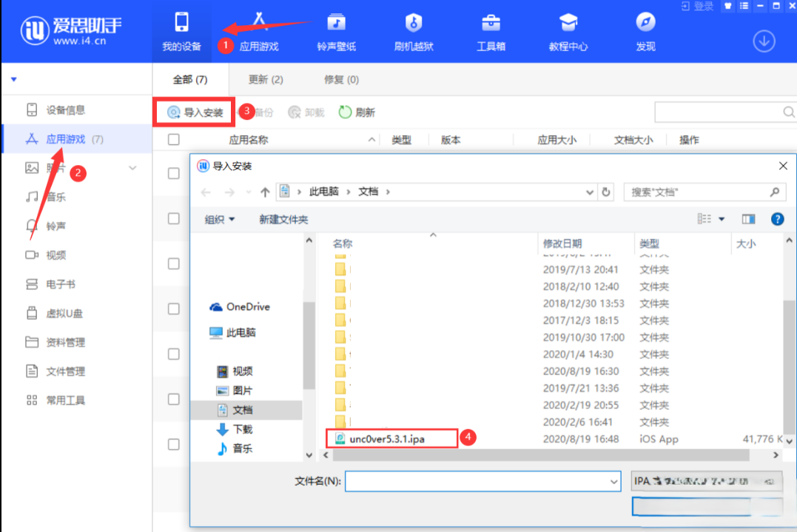Screen dimensions: 797x532
Task: Refresh the file dialog location
Action: pos(606,192)
